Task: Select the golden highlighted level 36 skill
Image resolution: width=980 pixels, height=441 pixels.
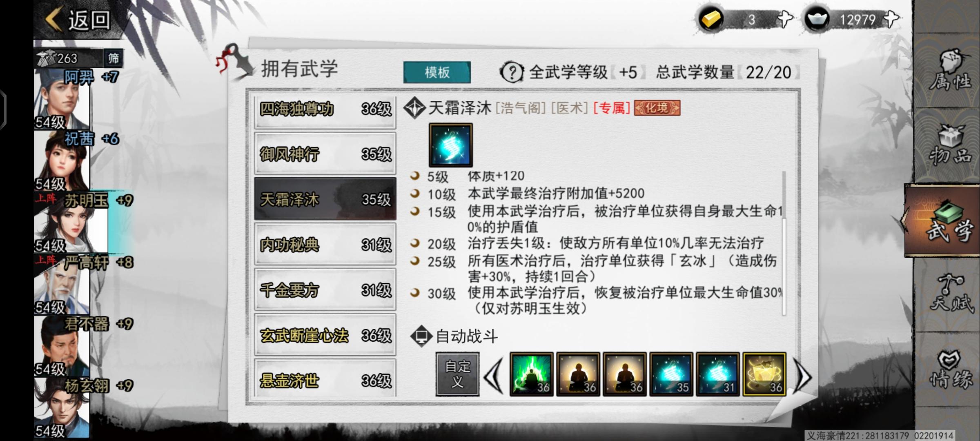Action: (x=764, y=374)
